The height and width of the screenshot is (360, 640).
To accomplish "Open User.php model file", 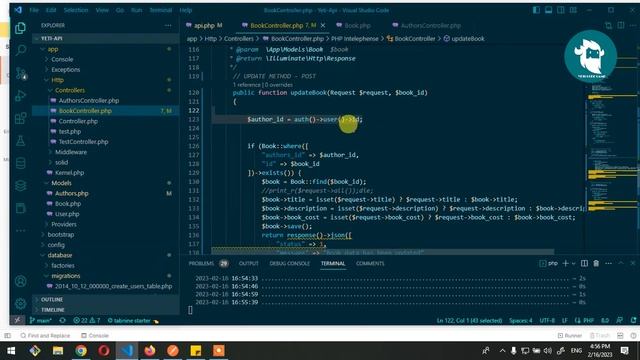I will 67,214.
